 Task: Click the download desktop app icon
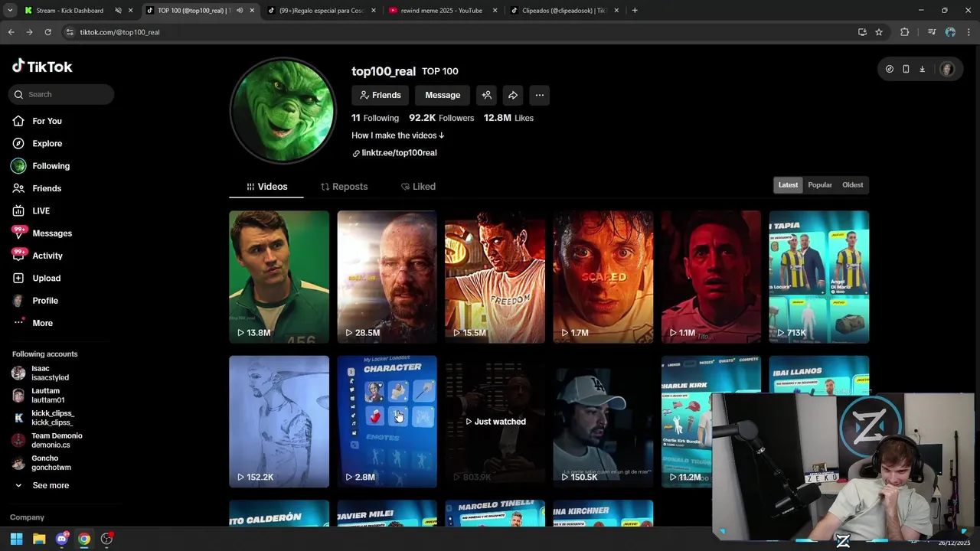point(922,69)
